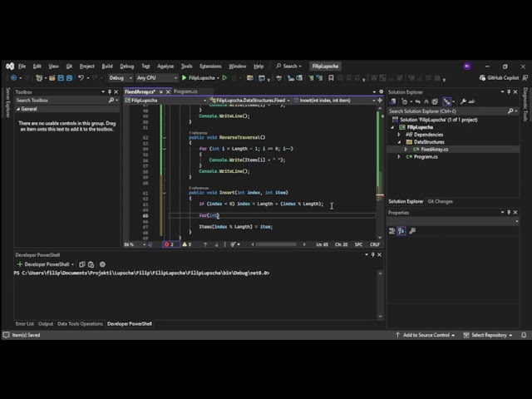Select FixedArray.cs in Solution Explorer
The height and width of the screenshot is (399, 532).
coord(434,150)
